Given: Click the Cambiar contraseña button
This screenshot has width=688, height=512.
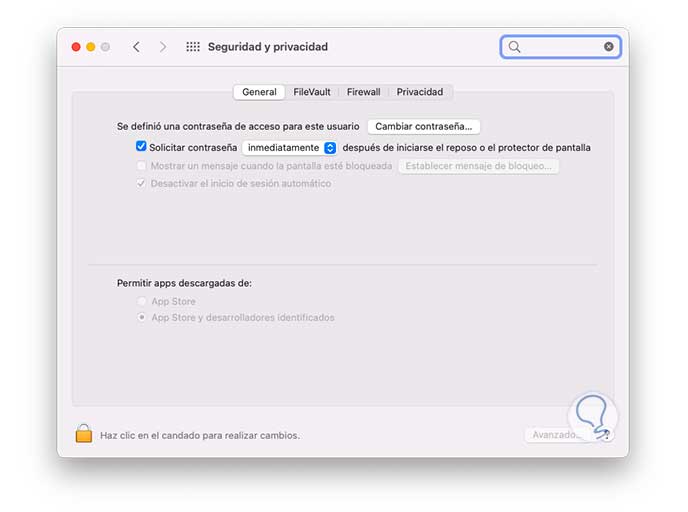Looking at the screenshot, I should pos(424,127).
